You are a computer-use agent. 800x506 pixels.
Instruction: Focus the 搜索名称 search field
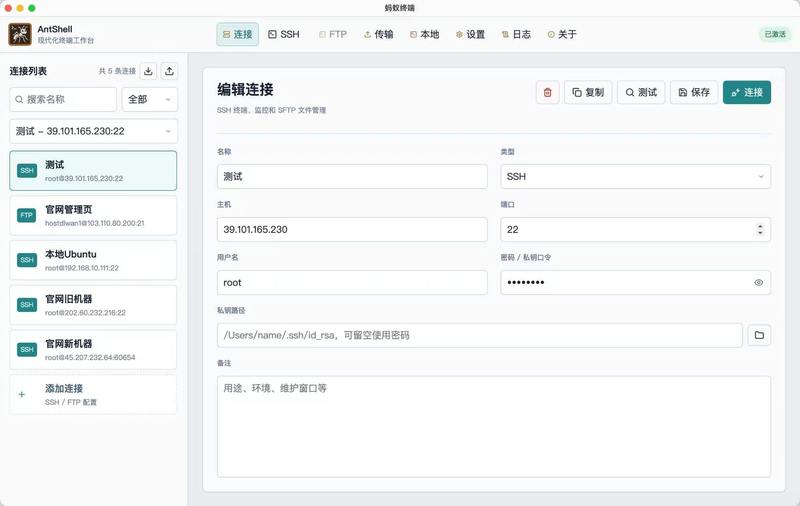coord(63,99)
